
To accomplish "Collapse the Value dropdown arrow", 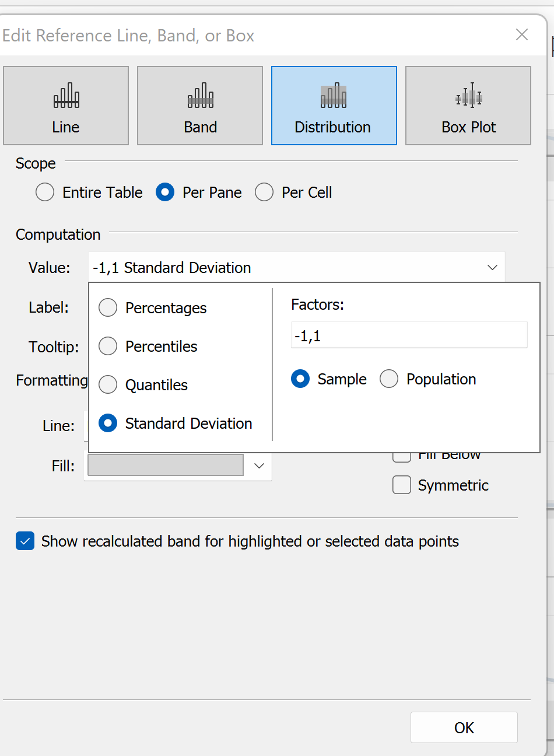I will coord(492,268).
